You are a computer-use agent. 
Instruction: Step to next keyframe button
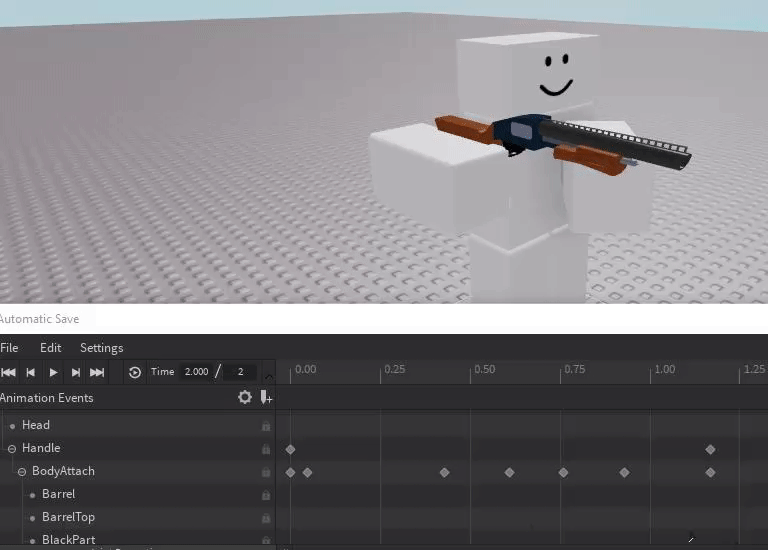pos(75,372)
